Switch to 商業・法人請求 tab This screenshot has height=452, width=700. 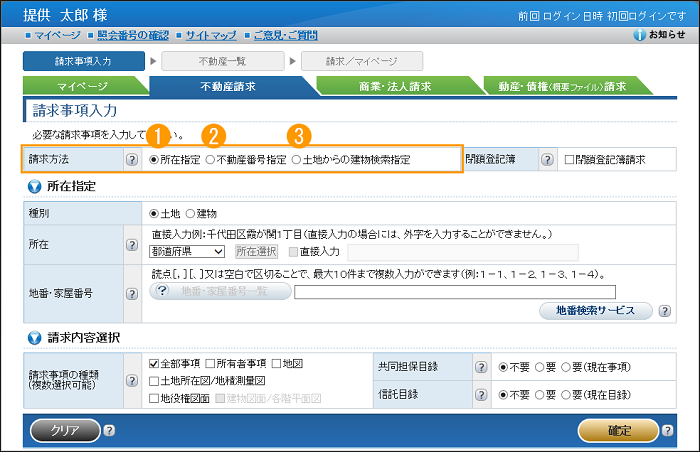pos(396,86)
